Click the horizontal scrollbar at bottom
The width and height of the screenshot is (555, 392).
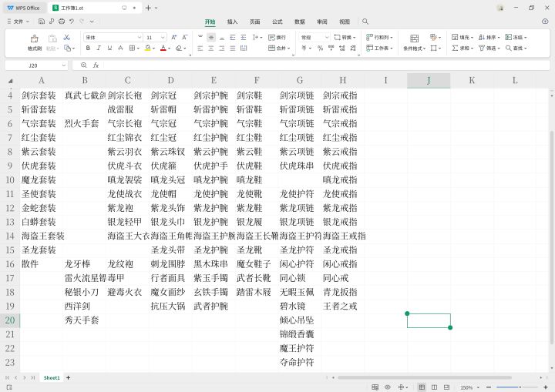[x=425, y=377]
